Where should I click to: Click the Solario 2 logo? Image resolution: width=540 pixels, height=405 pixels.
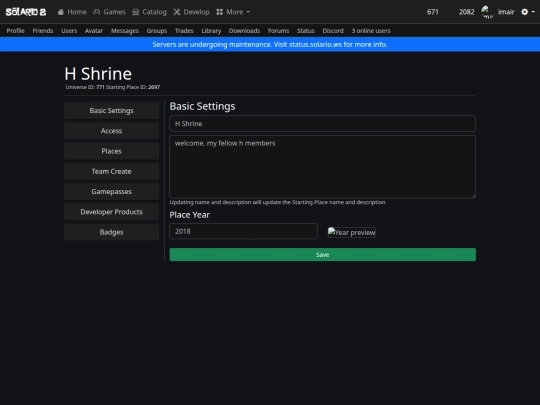pyautogui.click(x=26, y=12)
